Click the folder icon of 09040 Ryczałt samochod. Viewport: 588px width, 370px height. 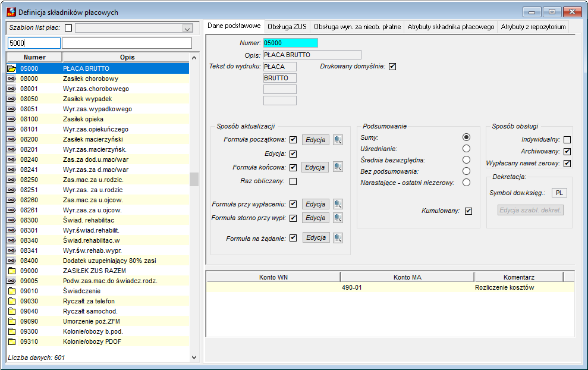click(12, 312)
